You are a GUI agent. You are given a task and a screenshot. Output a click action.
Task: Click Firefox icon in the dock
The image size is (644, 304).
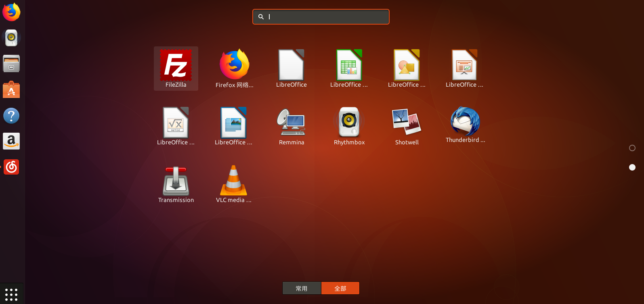pyautogui.click(x=11, y=12)
